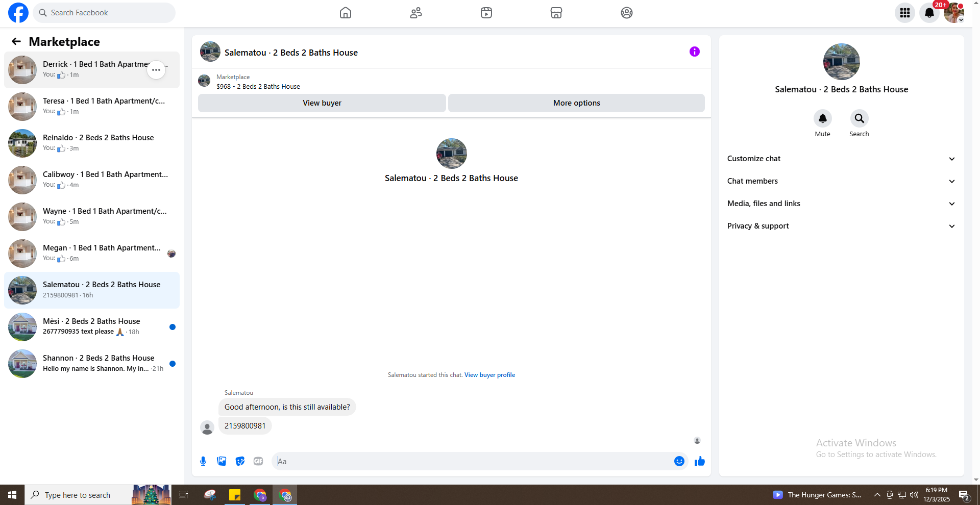Viewport: 980px width, 505px height.
Task: Open Mèsi unread conversation
Action: 92,327
